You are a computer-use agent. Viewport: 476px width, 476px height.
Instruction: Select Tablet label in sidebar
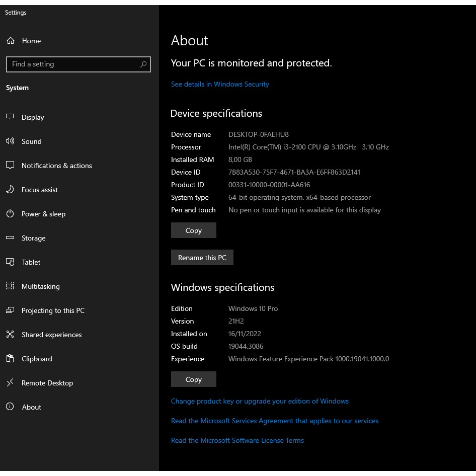click(31, 262)
